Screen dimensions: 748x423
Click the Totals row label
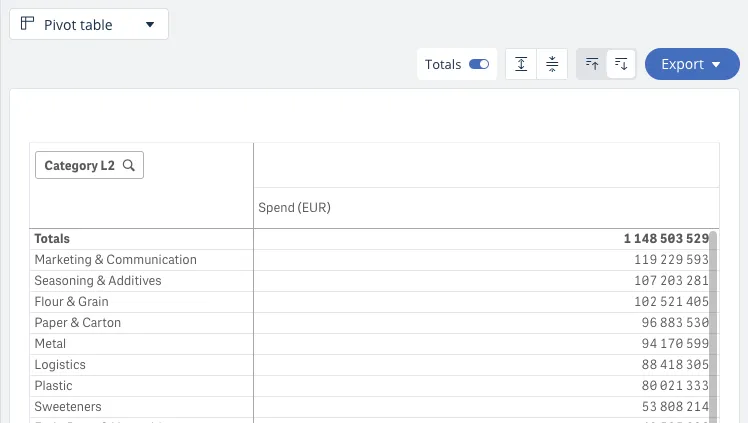[x=52, y=239]
